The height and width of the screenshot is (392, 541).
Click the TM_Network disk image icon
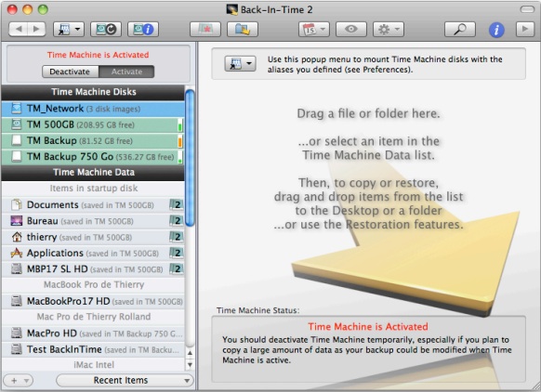(16, 109)
